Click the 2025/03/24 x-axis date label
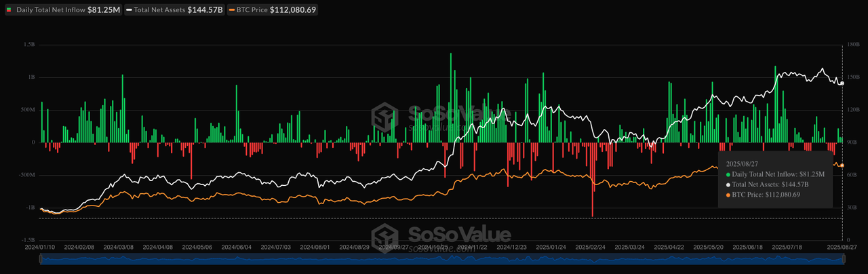The image size is (868, 274). pos(631,248)
